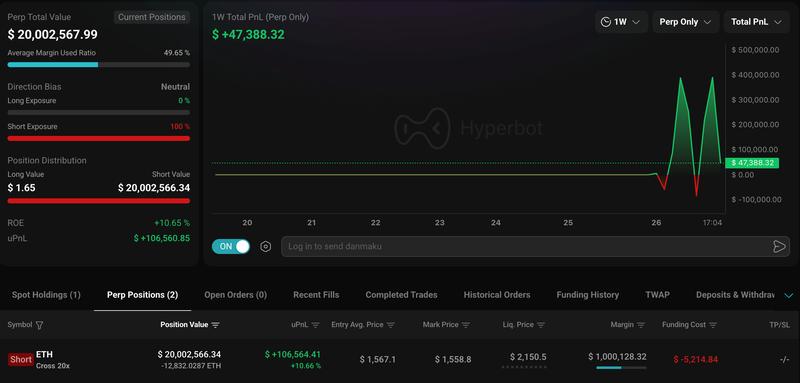800x383 pixels.
Task: Click the Cross 20x leverage label
Action: (x=53, y=366)
